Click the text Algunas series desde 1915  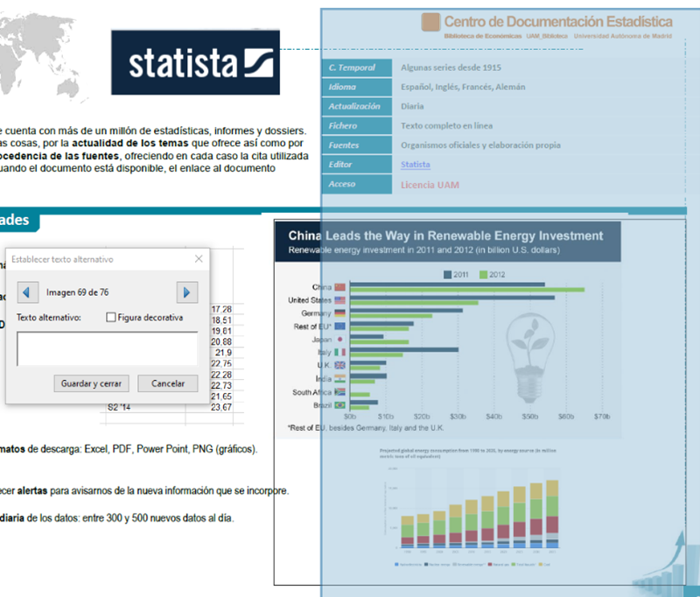pos(451,67)
